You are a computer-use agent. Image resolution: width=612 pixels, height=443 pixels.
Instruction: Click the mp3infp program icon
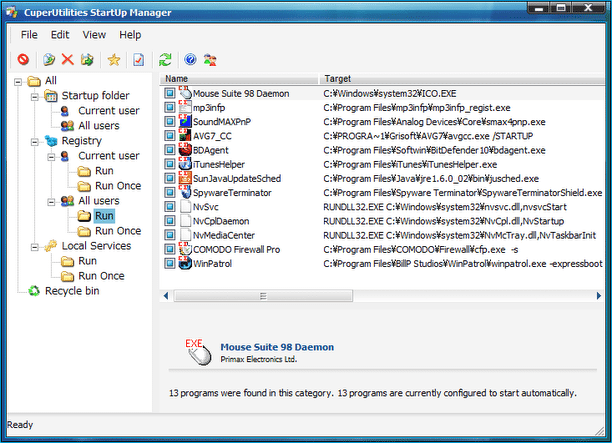(185, 107)
